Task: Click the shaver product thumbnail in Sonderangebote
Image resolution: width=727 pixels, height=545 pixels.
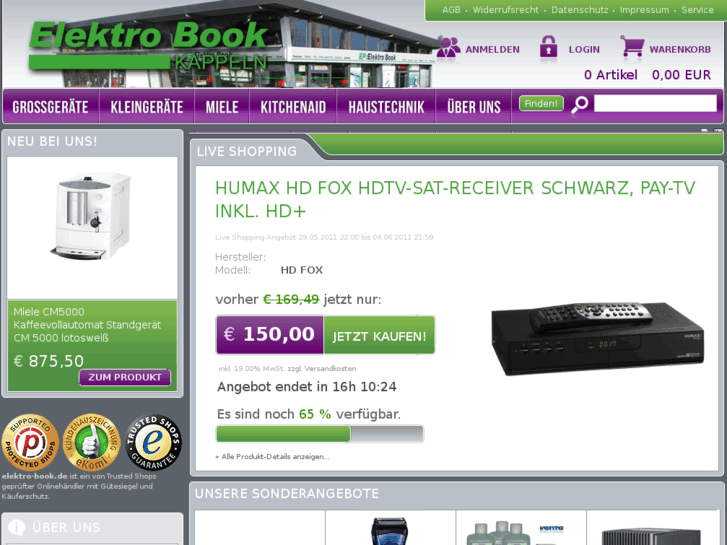Action: 390,532
